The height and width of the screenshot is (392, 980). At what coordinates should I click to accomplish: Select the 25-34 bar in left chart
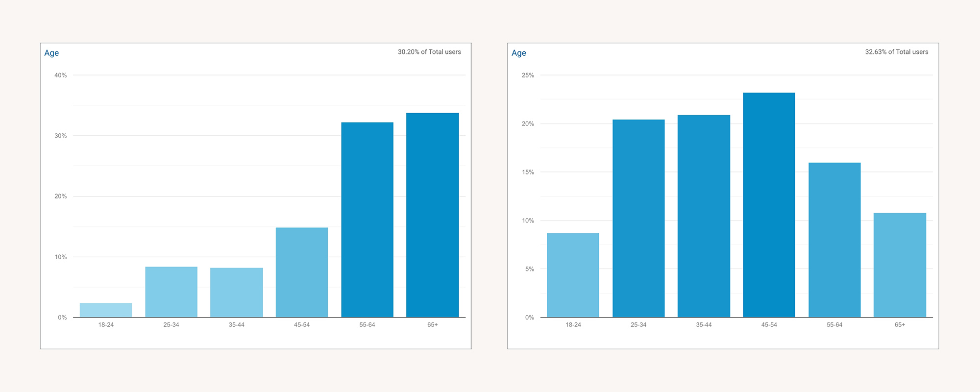pos(171,292)
